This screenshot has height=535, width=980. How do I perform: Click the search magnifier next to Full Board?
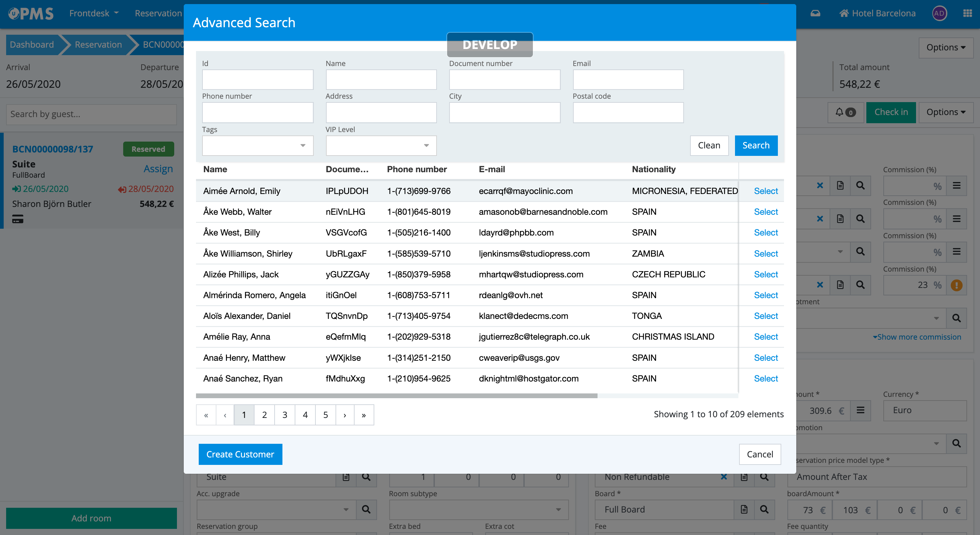coord(764,509)
